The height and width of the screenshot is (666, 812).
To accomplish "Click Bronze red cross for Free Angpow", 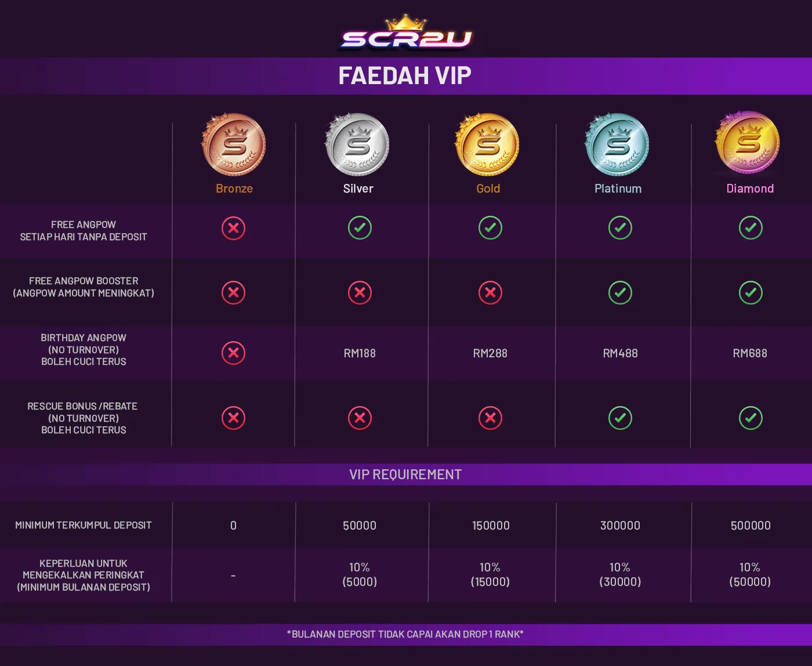I will pyautogui.click(x=233, y=228).
